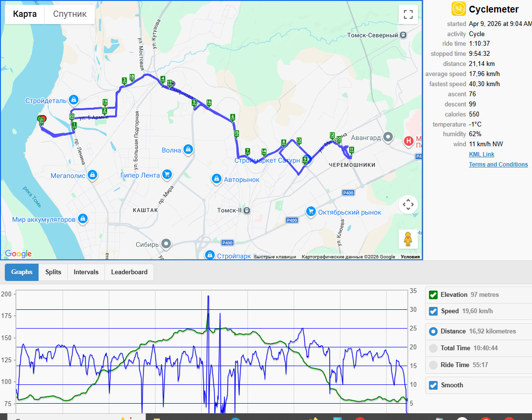Switch the map to Спутник satellite view
Viewport: 532px width, 420px height.
pyautogui.click(x=70, y=14)
